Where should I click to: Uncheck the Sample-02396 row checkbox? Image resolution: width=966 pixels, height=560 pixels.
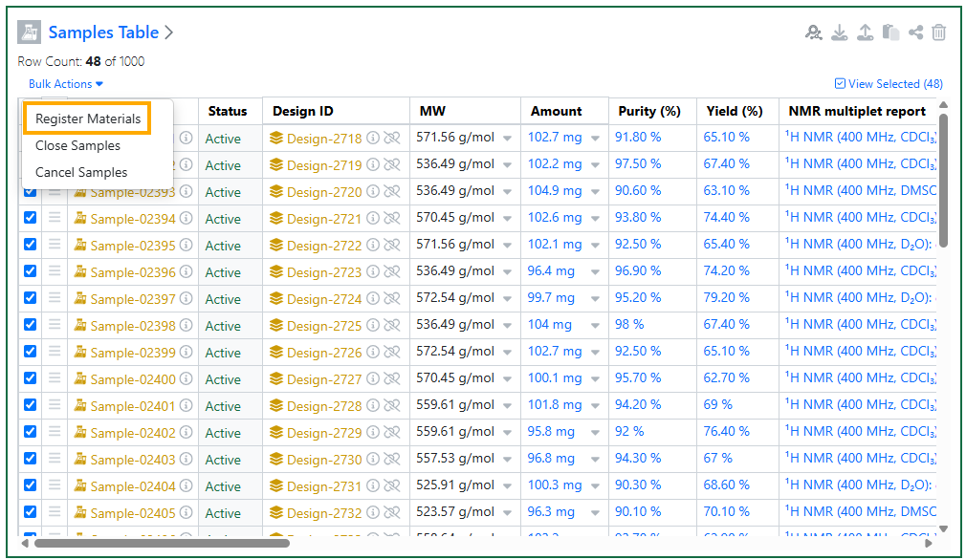coord(31,271)
